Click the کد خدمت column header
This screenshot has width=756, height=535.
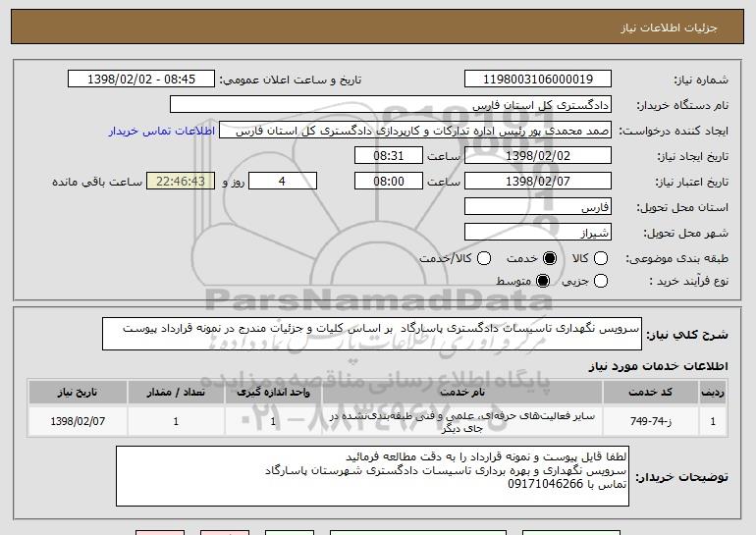[x=650, y=393]
